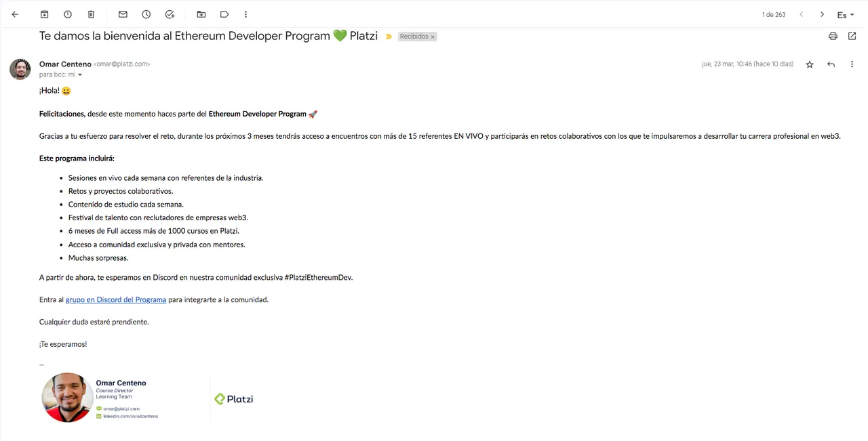This screenshot has width=868, height=441.
Task: Mark the email as unread
Action: point(123,14)
